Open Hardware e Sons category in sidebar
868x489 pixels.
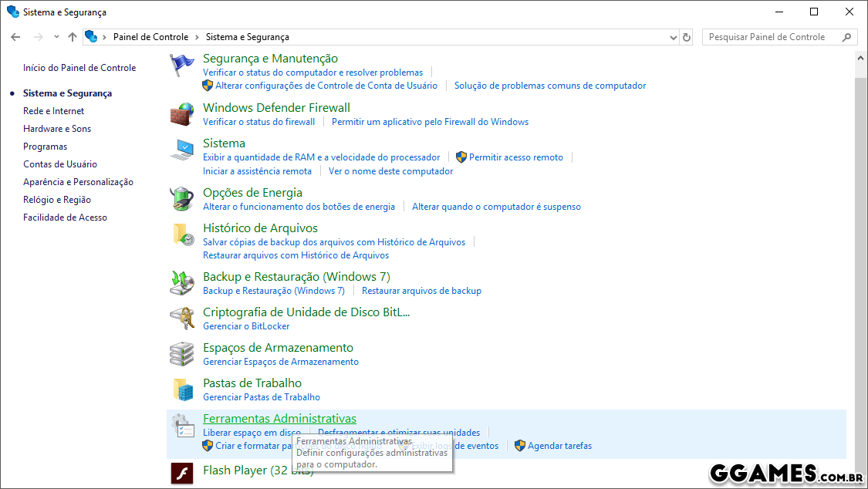57,129
